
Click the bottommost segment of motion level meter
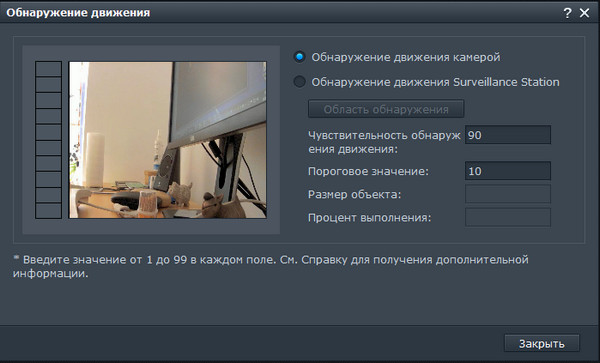tap(49, 211)
